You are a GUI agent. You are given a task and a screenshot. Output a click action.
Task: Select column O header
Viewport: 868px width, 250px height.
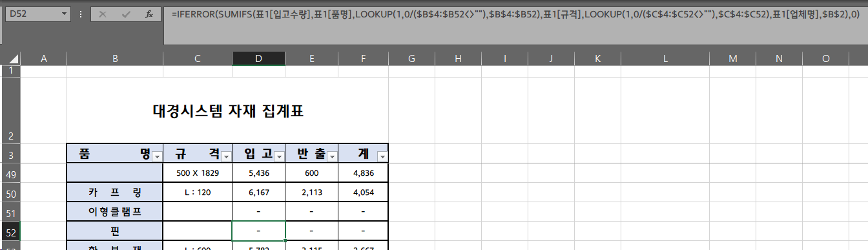(825, 59)
